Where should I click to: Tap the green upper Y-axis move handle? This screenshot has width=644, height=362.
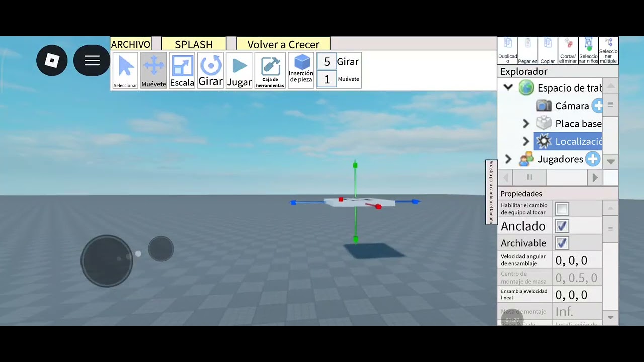pos(355,165)
